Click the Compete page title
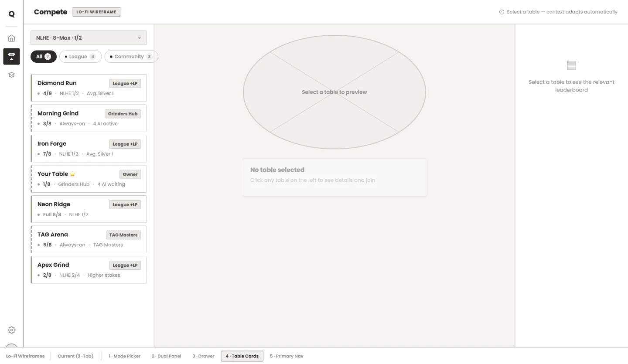 [x=51, y=12]
